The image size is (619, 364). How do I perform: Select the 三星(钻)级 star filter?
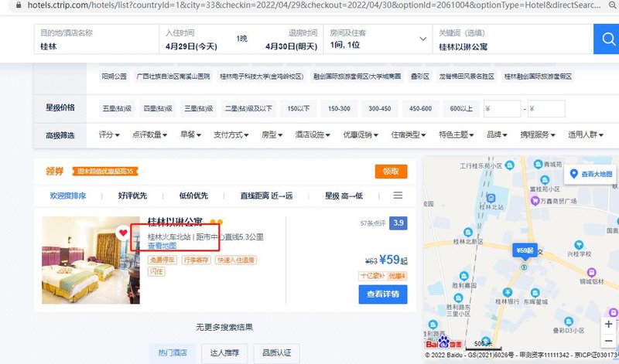coord(199,108)
